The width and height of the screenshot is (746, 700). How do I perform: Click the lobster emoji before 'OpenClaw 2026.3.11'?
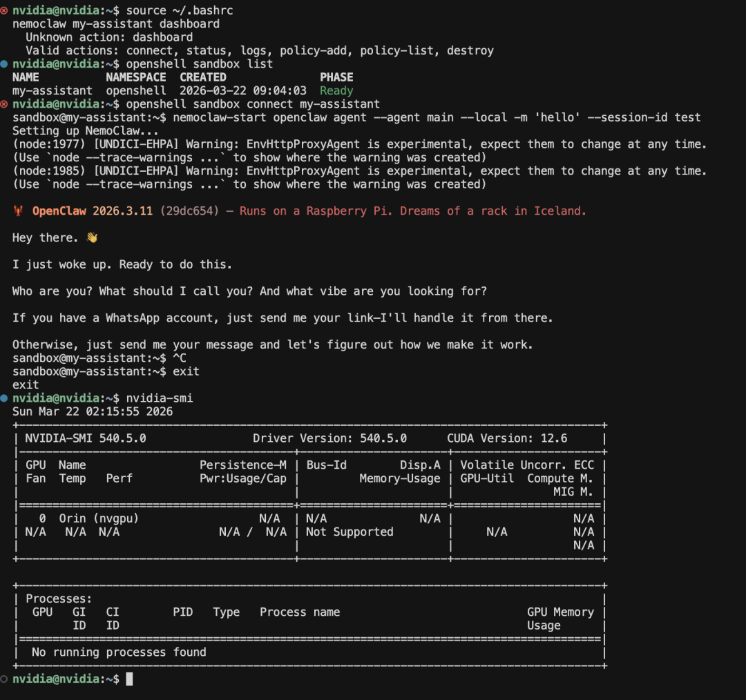[19, 211]
